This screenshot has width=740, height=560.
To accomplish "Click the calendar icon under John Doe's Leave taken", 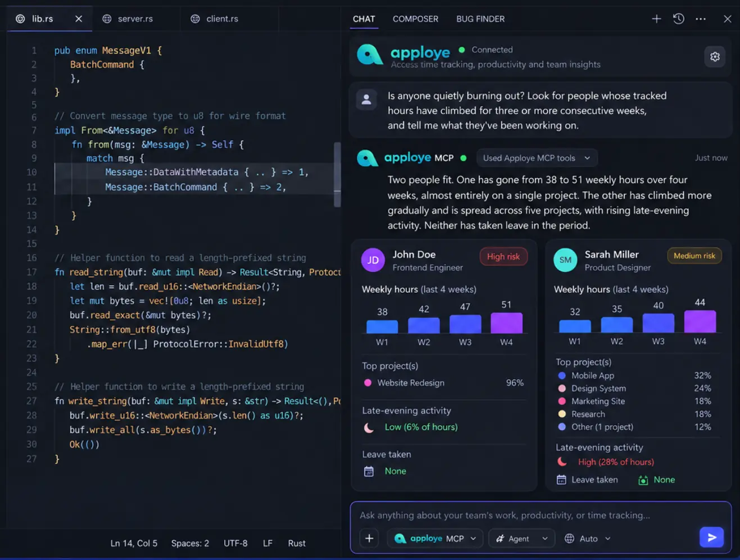I will 369,471.
